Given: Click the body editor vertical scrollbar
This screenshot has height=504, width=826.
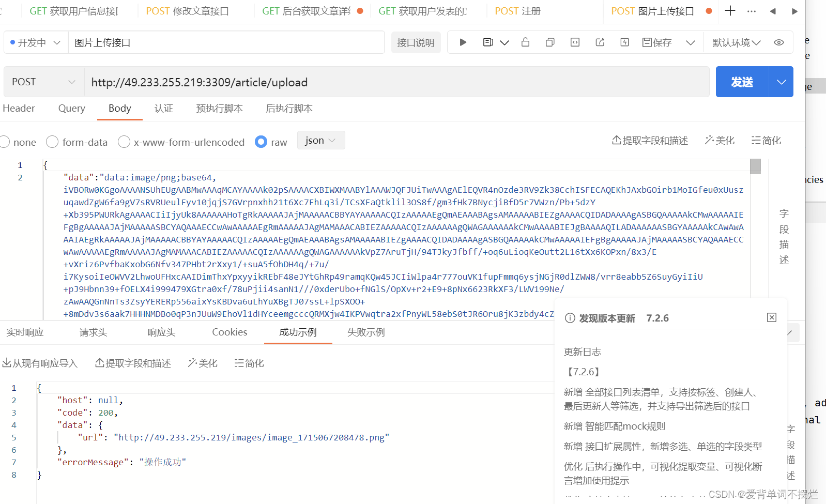Looking at the screenshot, I should tap(755, 166).
